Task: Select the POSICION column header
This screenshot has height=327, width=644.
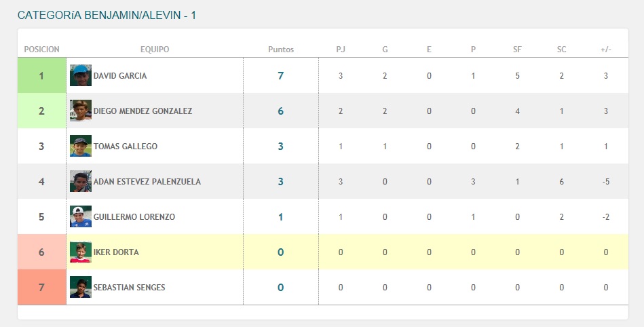Action: [x=41, y=50]
